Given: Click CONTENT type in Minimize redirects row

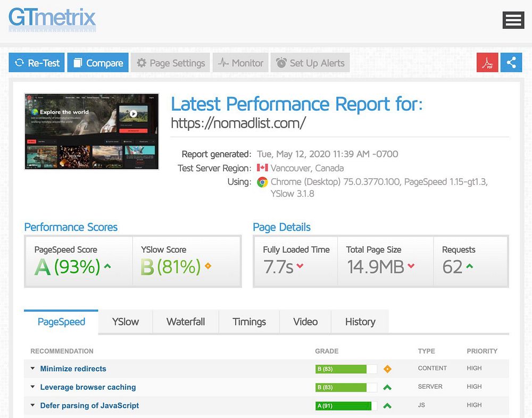Looking at the screenshot, I should point(432,368).
